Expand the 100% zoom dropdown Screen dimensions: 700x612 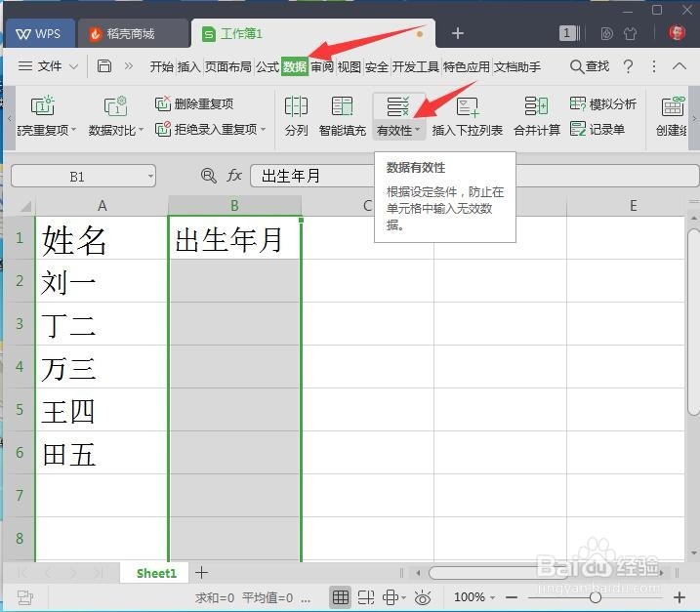click(x=492, y=597)
